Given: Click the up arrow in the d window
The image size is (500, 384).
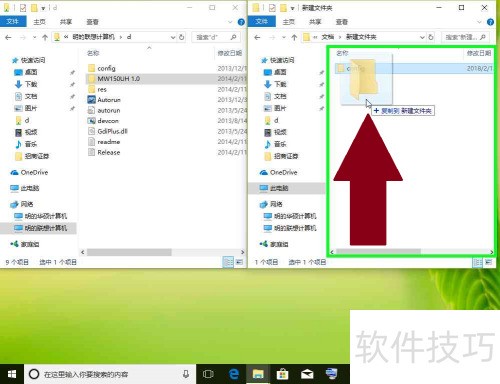Looking at the screenshot, I should point(45,37).
